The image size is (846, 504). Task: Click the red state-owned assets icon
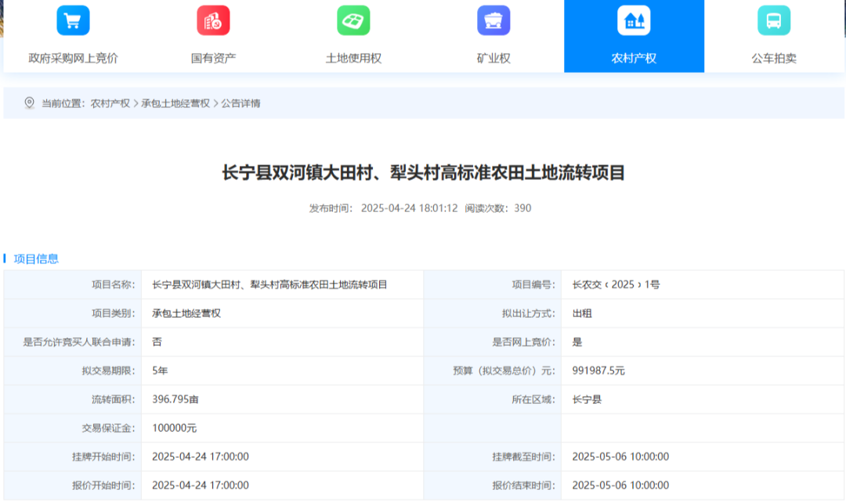click(x=213, y=21)
